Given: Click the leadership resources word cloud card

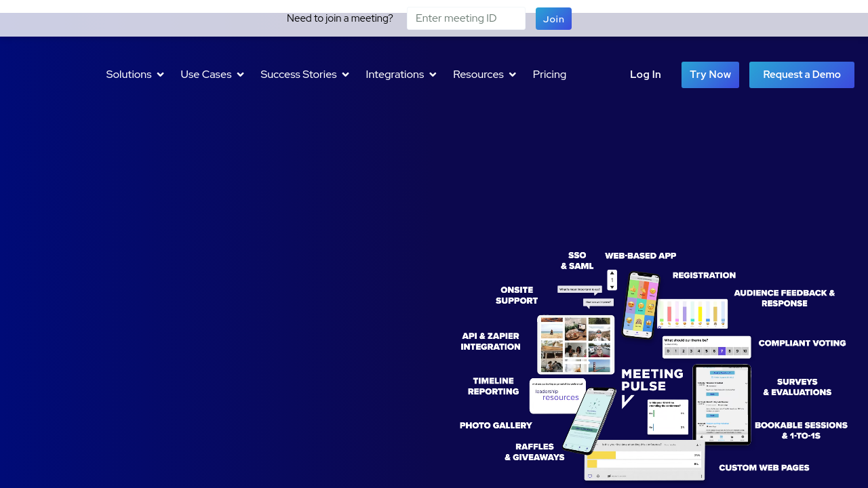Looking at the screenshot, I should 556,396.
